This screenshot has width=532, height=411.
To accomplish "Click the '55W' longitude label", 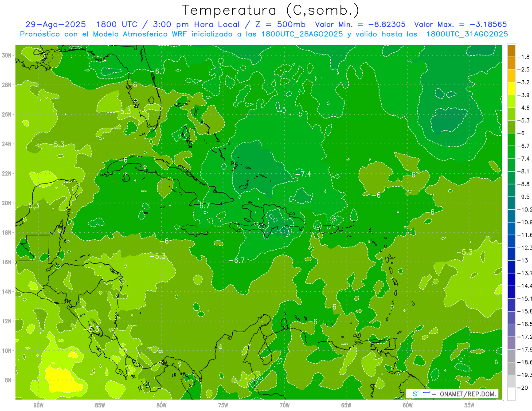I will coord(469,405).
